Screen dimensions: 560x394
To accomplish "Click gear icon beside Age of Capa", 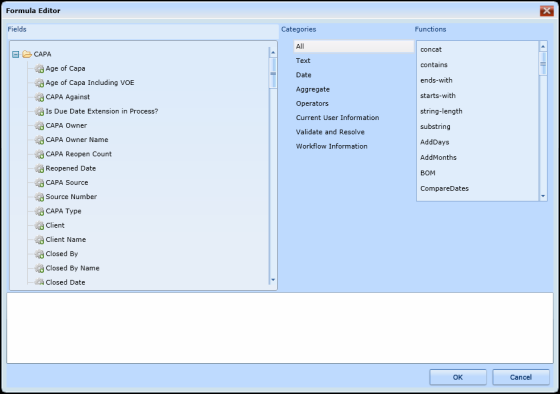I will pyautogui.click(x=39, y=69).
